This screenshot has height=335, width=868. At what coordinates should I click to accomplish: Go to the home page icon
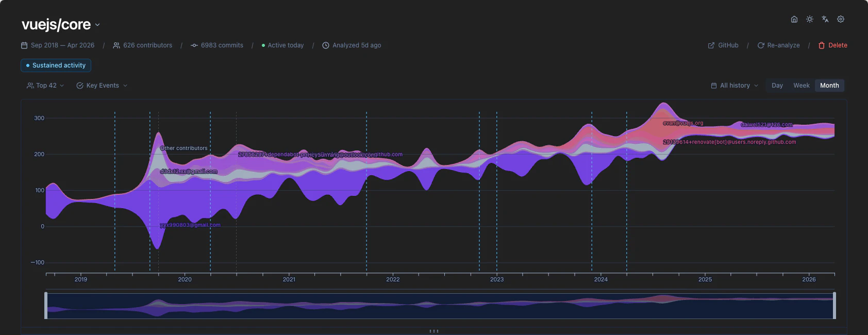click(x=794, y=19)
